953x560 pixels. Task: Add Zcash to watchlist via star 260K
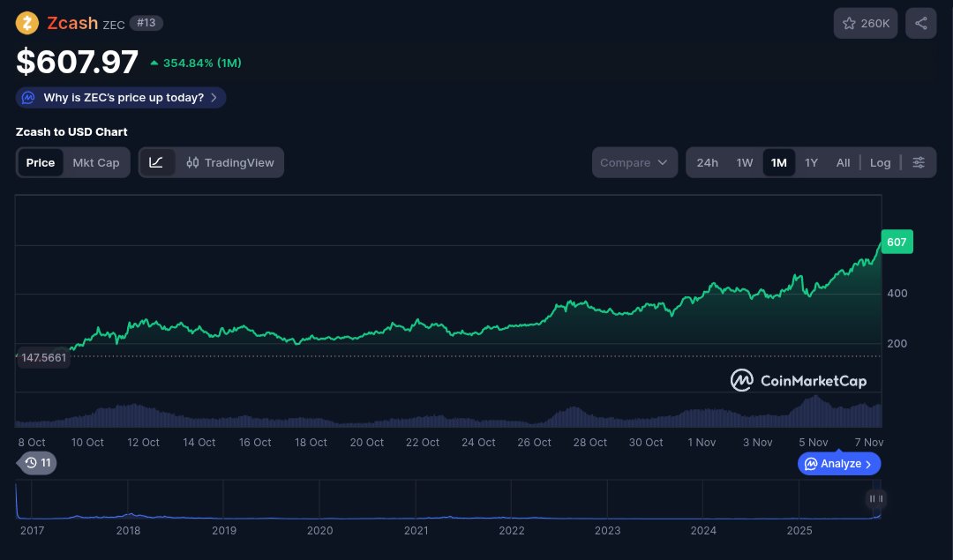click(x=866, y=23)
